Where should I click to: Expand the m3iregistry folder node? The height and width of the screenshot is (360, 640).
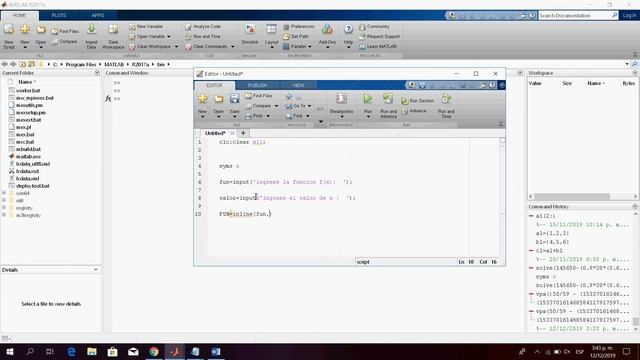click(4, 215)
